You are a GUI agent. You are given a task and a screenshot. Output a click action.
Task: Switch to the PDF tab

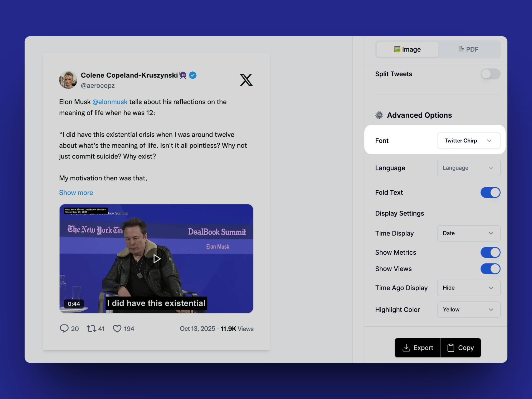pos(469,49)
